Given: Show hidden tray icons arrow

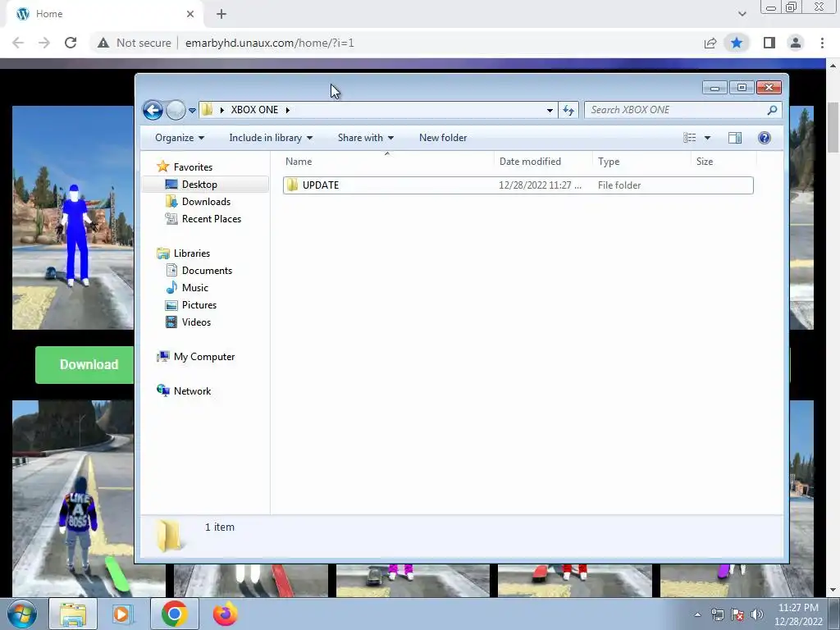Looking at the screenshot, I should [697, 614].
